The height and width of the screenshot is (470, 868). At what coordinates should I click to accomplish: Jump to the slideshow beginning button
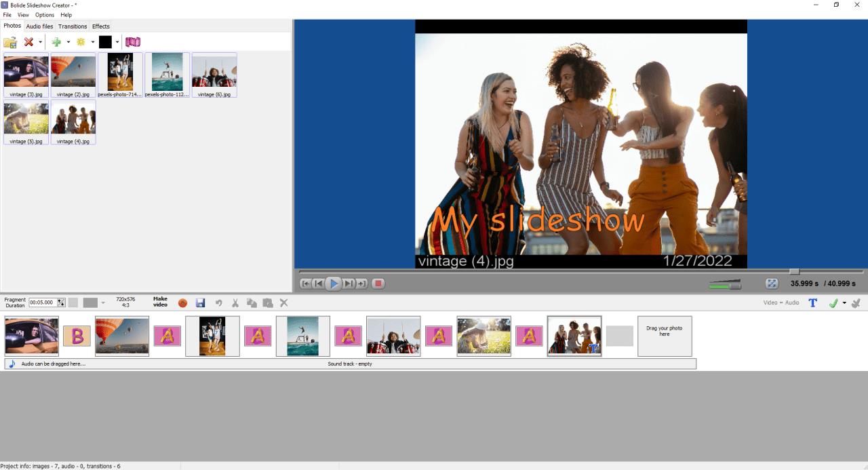[306, 283]
